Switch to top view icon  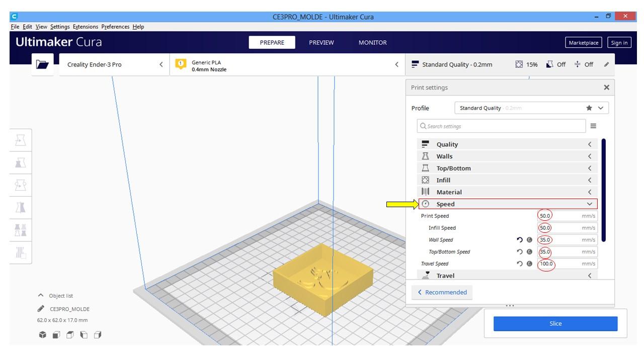(x=70, y=335)
